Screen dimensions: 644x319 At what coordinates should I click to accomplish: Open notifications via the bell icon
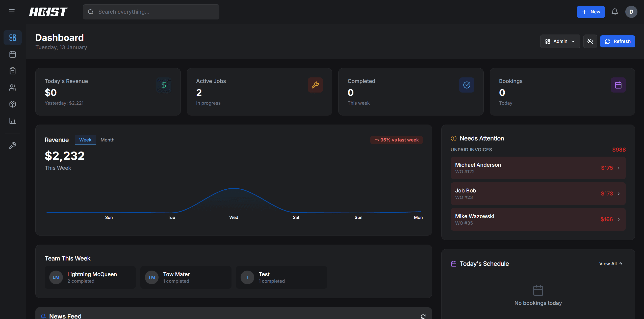point(614,12)
